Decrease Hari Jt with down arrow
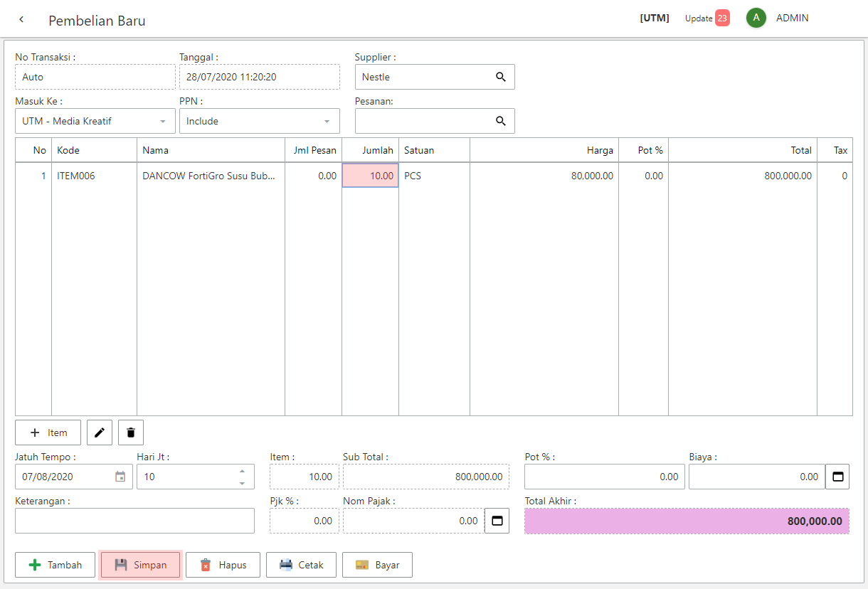868x589 pixels. tap(242, 483)
